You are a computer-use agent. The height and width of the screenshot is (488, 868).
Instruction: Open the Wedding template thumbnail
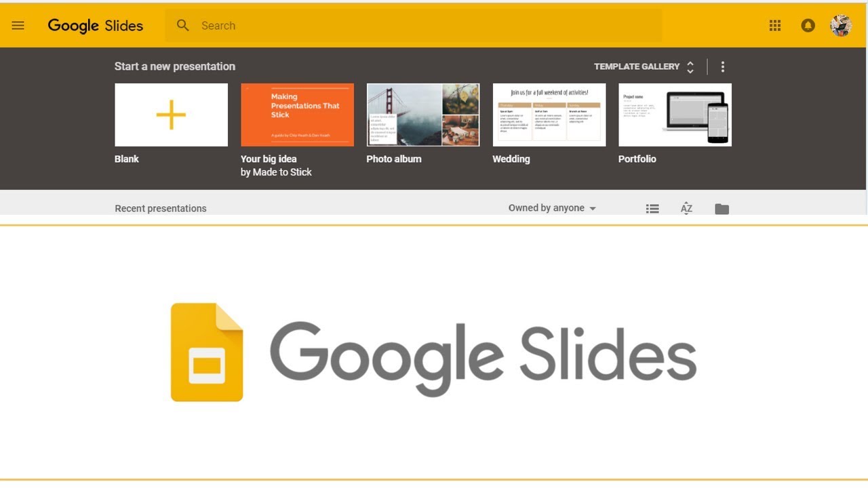click(x=549, y=115)
